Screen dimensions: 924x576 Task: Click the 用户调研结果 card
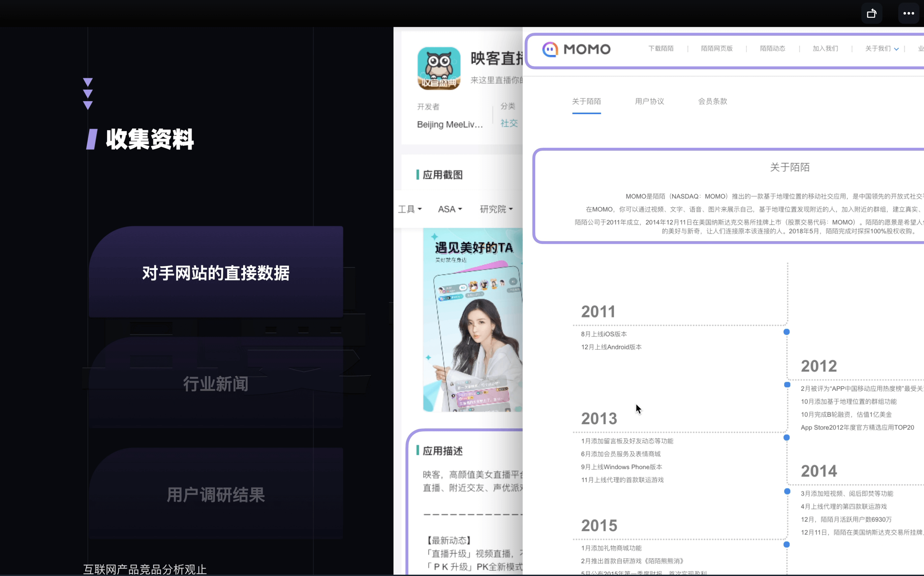pyautogui.click(x=216, y=494)
